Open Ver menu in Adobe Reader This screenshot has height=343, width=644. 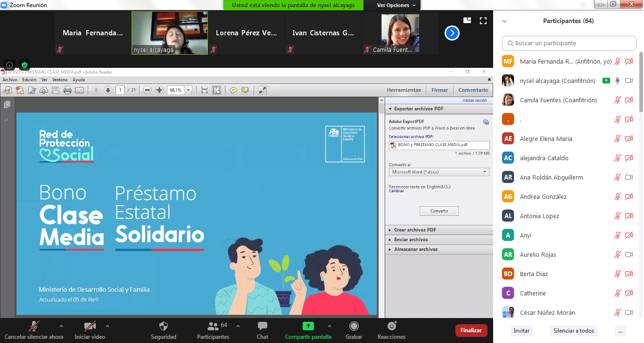[x=44, y=80]
